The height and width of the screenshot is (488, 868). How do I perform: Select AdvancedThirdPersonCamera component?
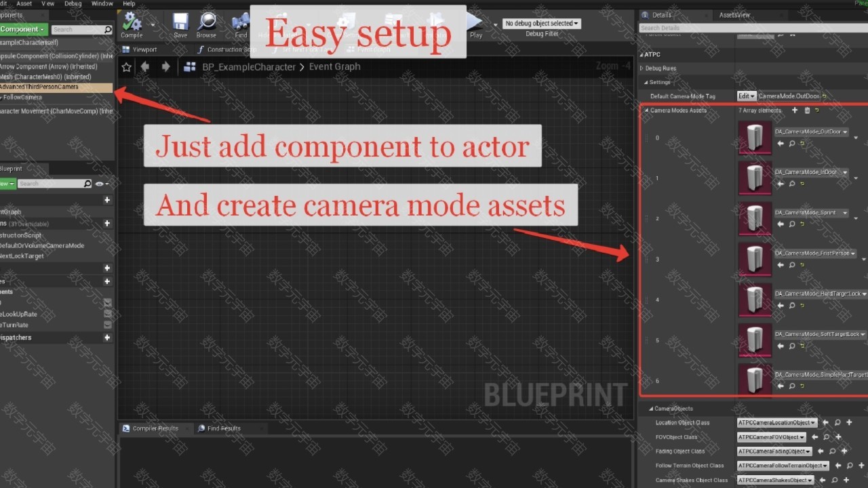(56, 87)
